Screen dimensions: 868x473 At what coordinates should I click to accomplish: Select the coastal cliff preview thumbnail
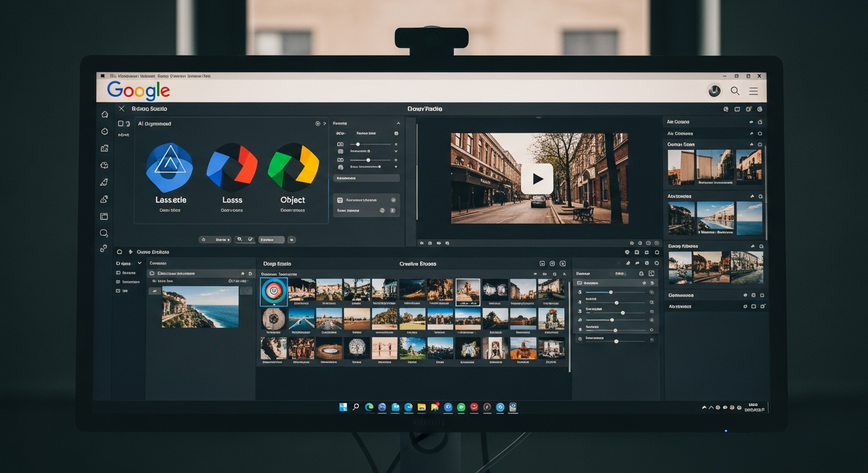tap(200, 307)
